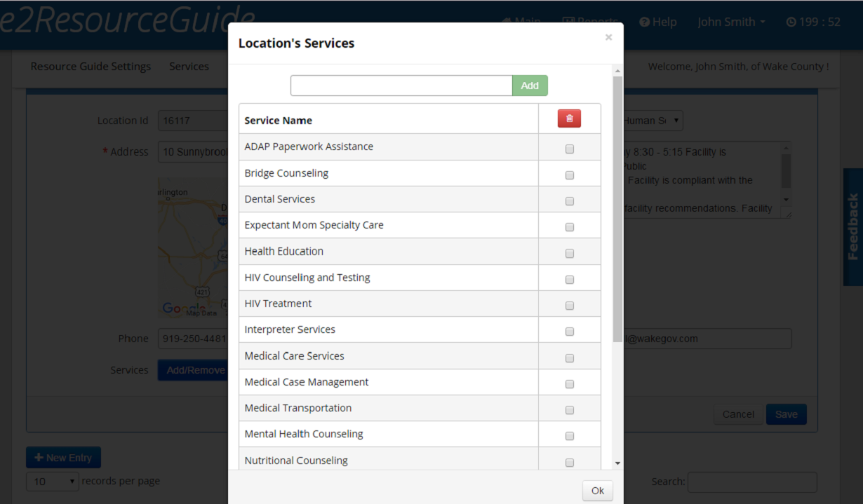Click the red trash delete icon

[x=569, y=119]
